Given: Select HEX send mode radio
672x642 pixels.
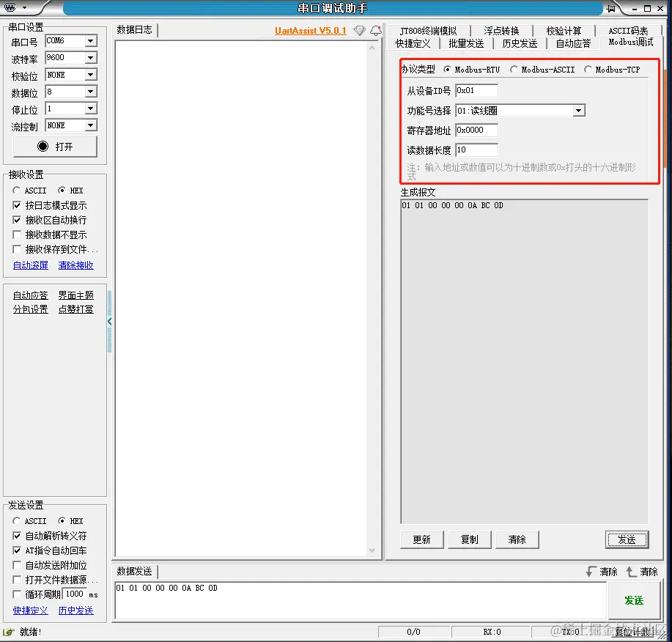Looking at the screenshot, I should coord(62,521).
